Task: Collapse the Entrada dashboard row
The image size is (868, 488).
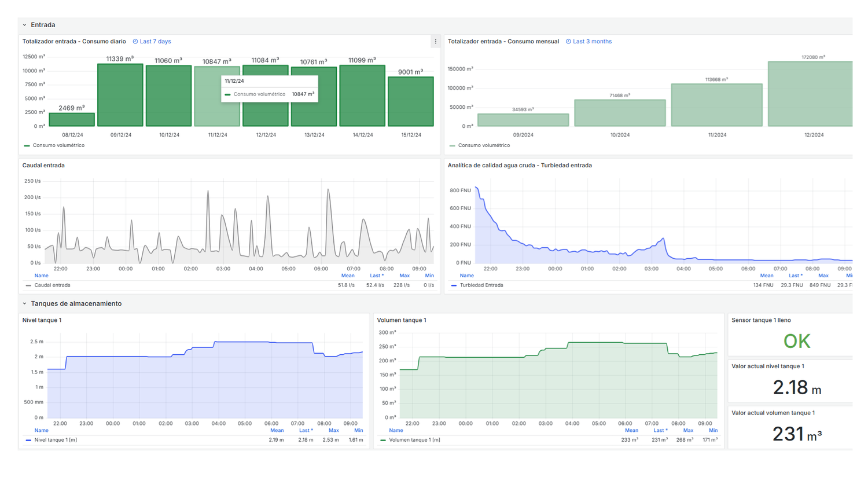Action: (24, 25)
